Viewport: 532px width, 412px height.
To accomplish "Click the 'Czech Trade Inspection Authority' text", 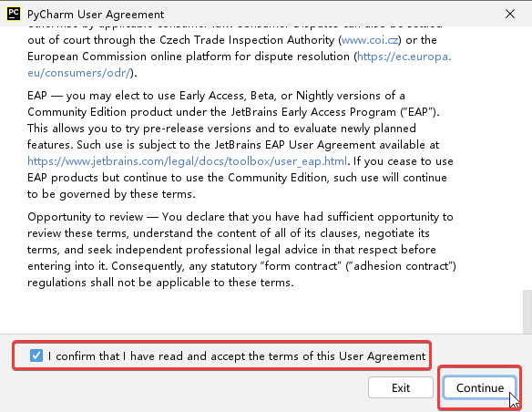I will 247,40.
